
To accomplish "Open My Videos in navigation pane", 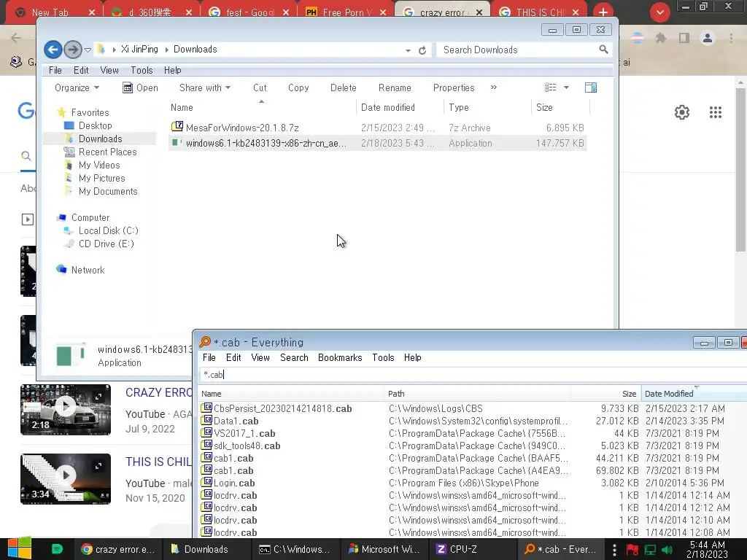I will coord(99,166).
